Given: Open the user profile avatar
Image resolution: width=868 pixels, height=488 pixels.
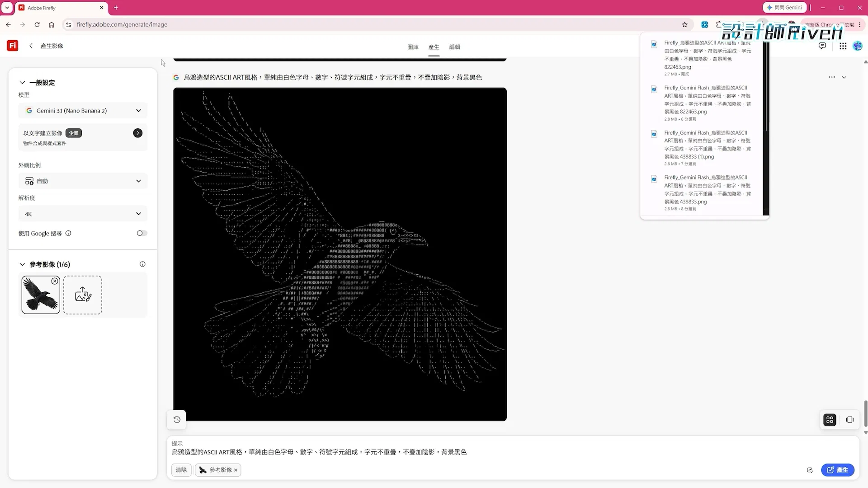Looking at the screenshot, I should coord(858,46).
